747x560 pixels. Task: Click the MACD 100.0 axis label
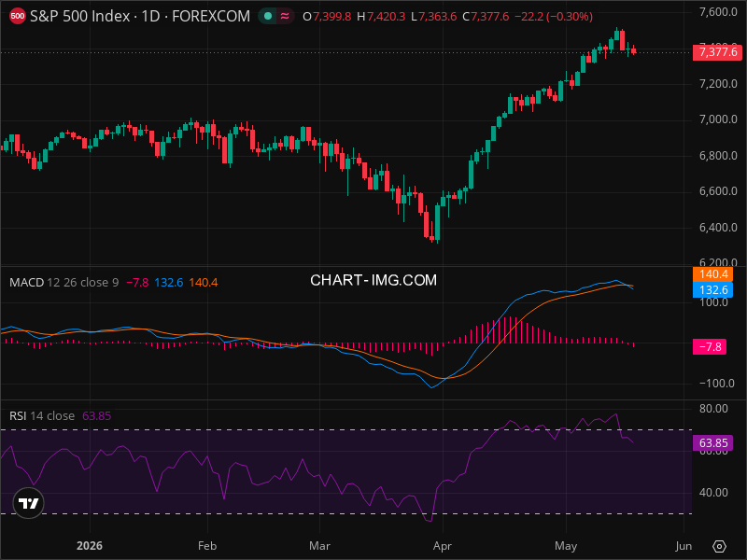click(x=715, y=302)
